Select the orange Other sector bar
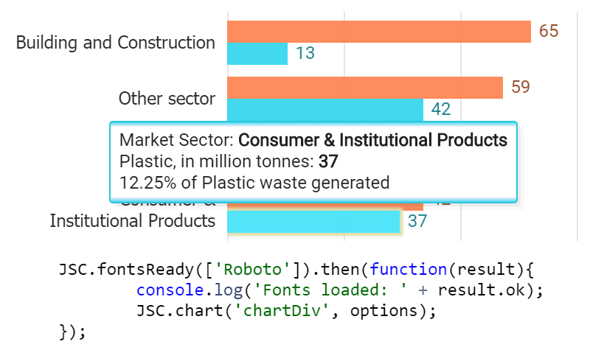590x364 pixels. (364, 88)
